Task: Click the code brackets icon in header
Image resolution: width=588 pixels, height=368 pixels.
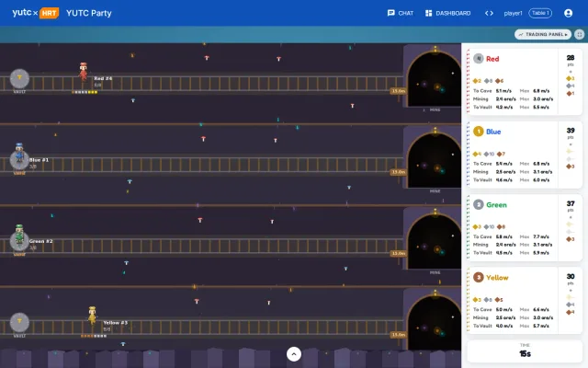Action: (489, 13)
